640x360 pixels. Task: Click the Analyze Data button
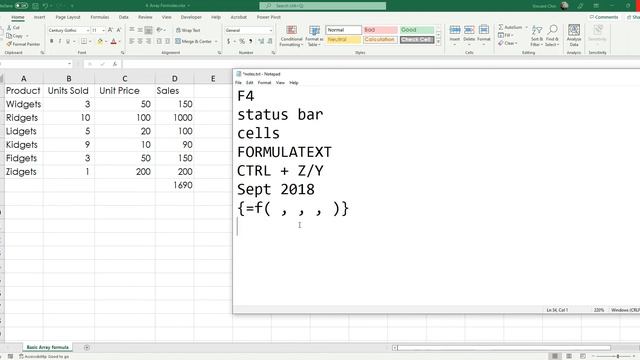pyautogui.click(x=574, y=36)
